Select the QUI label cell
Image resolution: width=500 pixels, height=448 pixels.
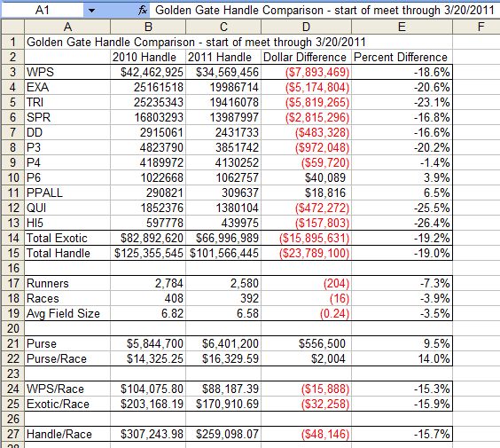coord(67,208)
